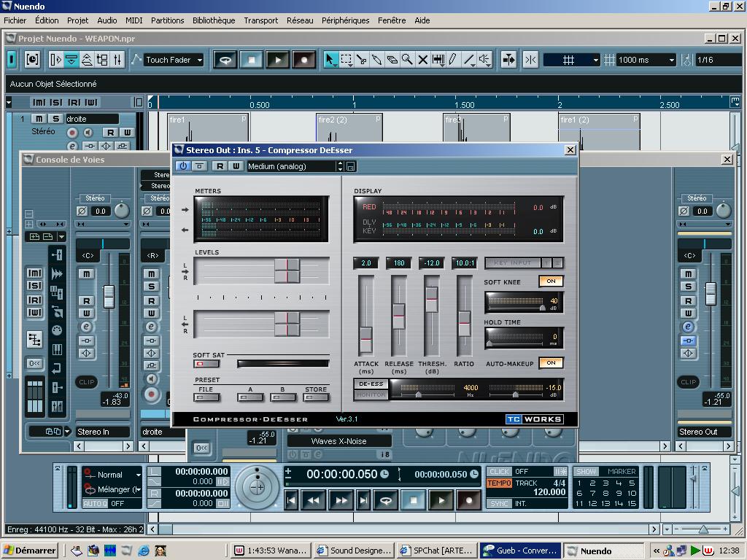Select the Pencil draw tool
The image size is (747, 560).
[453, 60]
